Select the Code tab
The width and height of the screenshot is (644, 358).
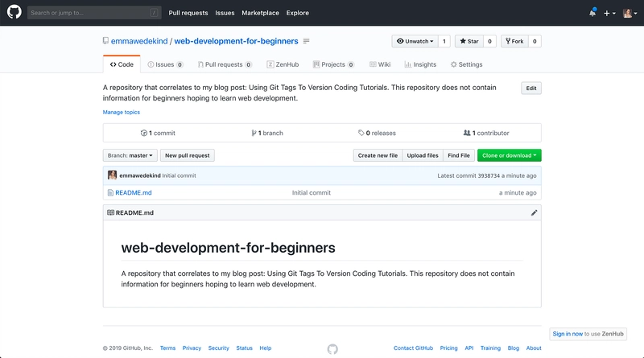(x=122, y=64)
